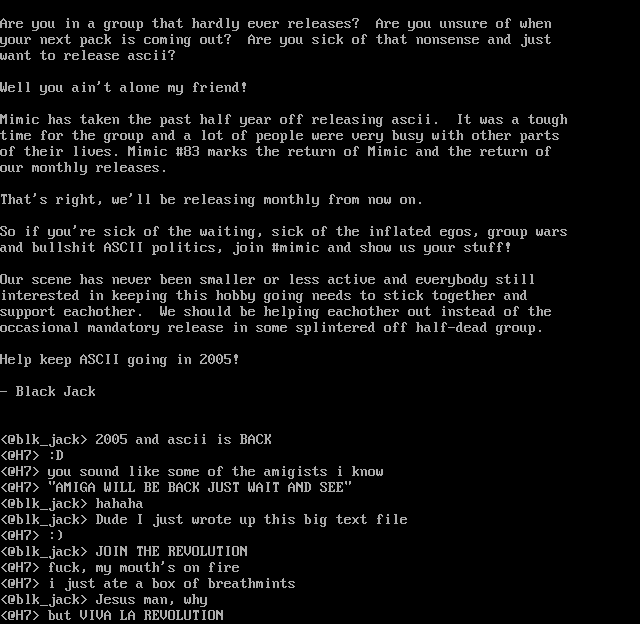Viewport: 640px width, 624px height.
Task: Click the '#mimic' channel name text
Action: coord(296,247)
